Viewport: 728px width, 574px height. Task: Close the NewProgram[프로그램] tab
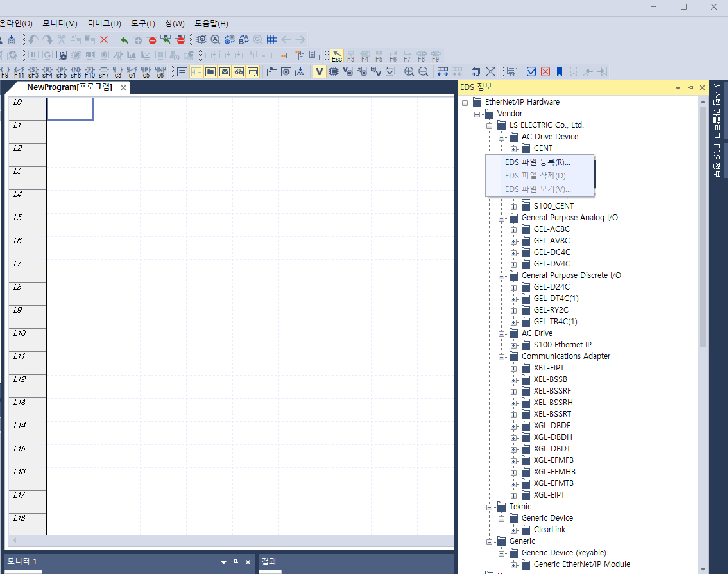pos(123,88)
